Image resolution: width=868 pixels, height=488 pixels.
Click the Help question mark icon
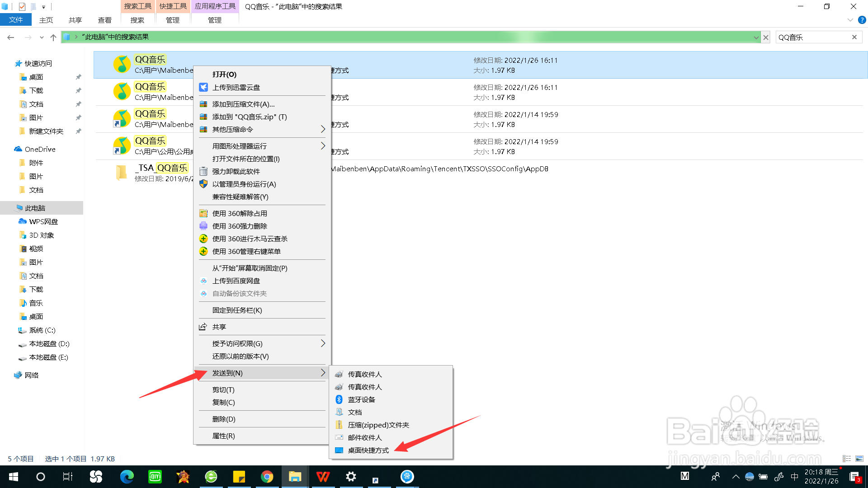[x=862, y=20]
